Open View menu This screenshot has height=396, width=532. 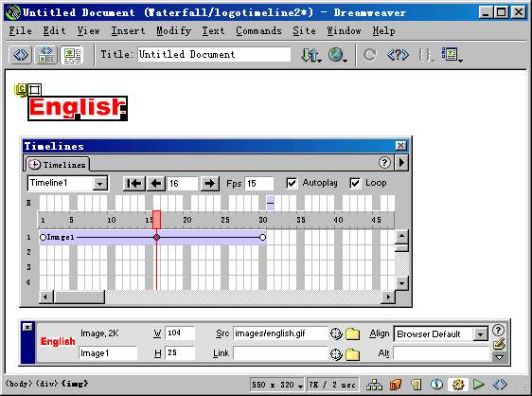tap(89, 31)
